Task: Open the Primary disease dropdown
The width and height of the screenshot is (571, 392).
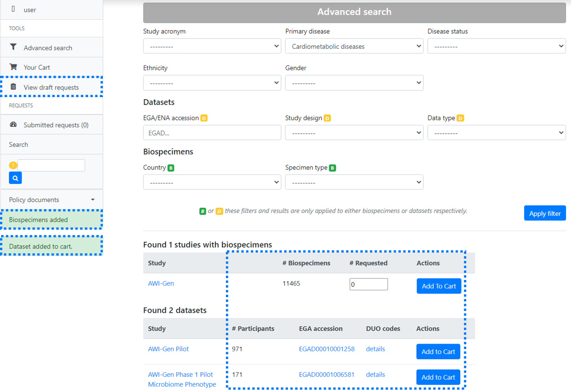Action: [x=354, y=46]
